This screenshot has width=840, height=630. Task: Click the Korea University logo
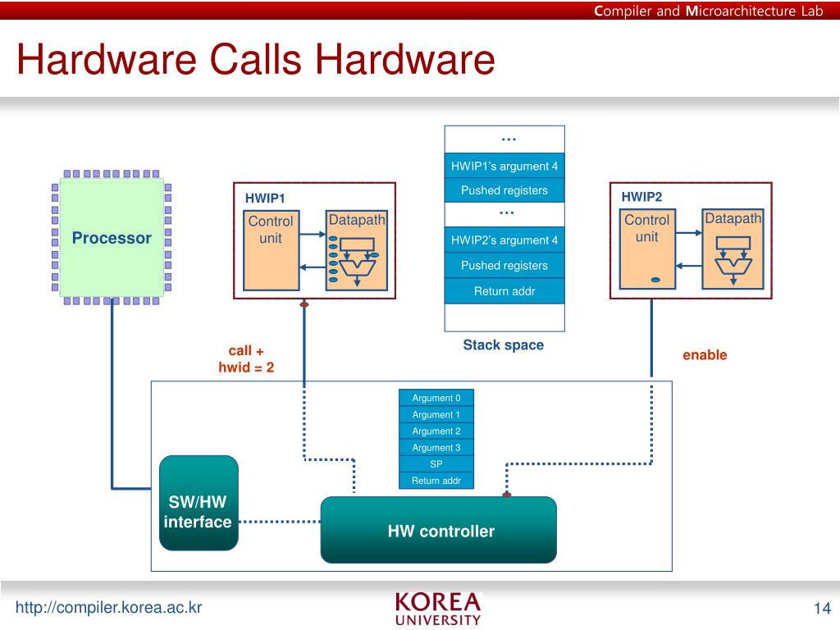tap(438, 609)
